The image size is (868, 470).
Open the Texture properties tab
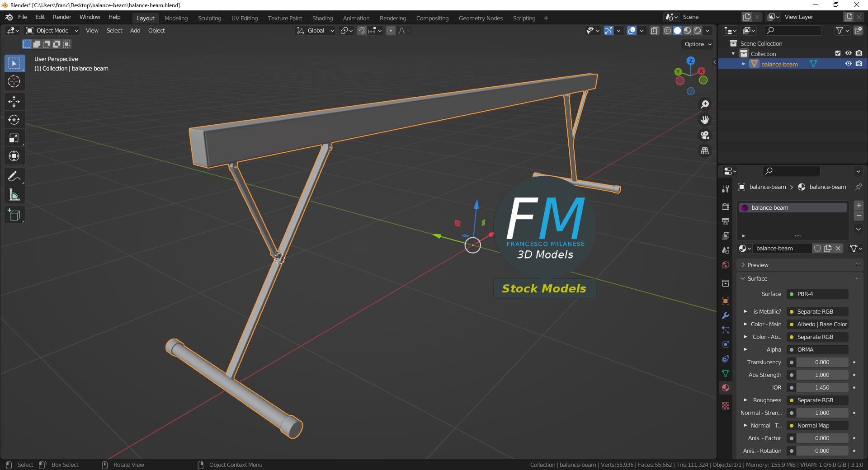pyautogui.click(x=726, y=406)
